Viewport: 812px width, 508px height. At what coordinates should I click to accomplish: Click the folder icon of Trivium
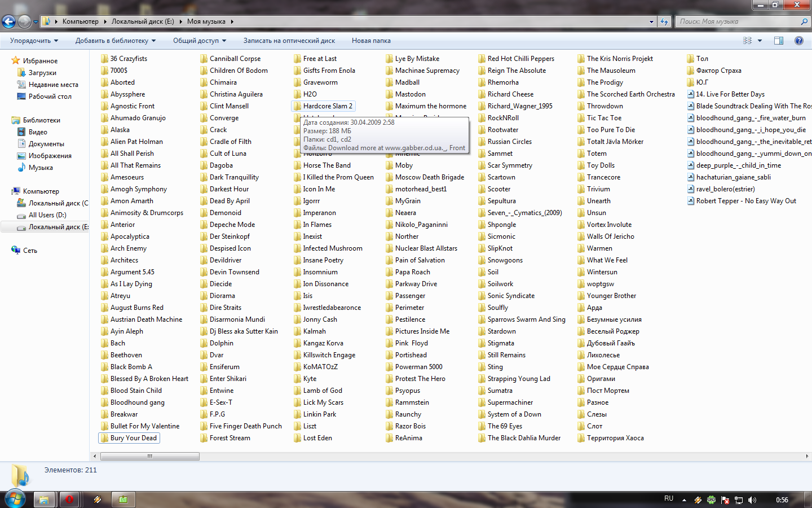[x=581, y=189]
